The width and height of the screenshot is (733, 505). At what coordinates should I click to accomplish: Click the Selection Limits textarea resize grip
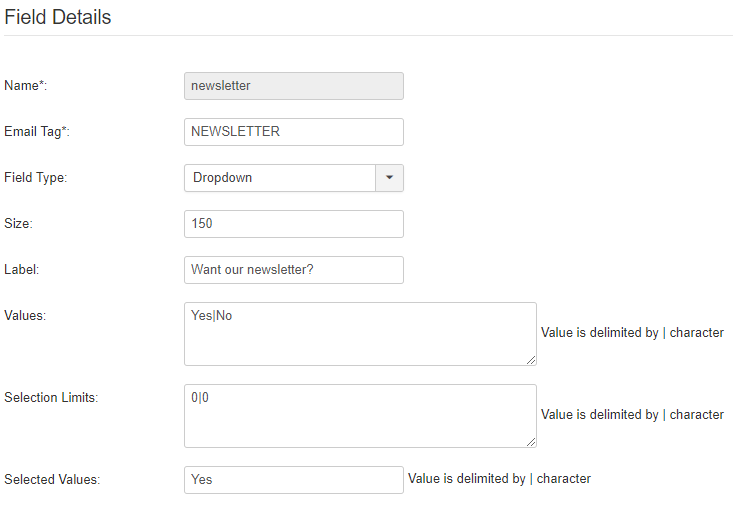tap(531, 442)
